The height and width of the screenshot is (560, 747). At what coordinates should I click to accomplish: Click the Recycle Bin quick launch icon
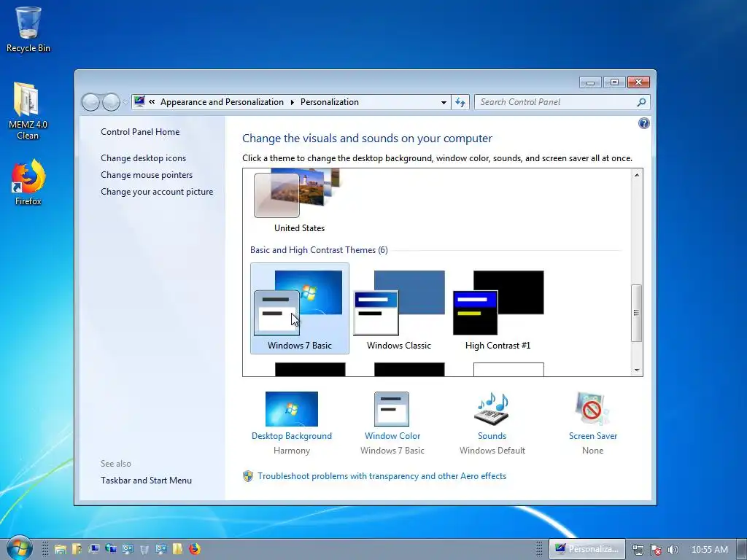point(144,549)
